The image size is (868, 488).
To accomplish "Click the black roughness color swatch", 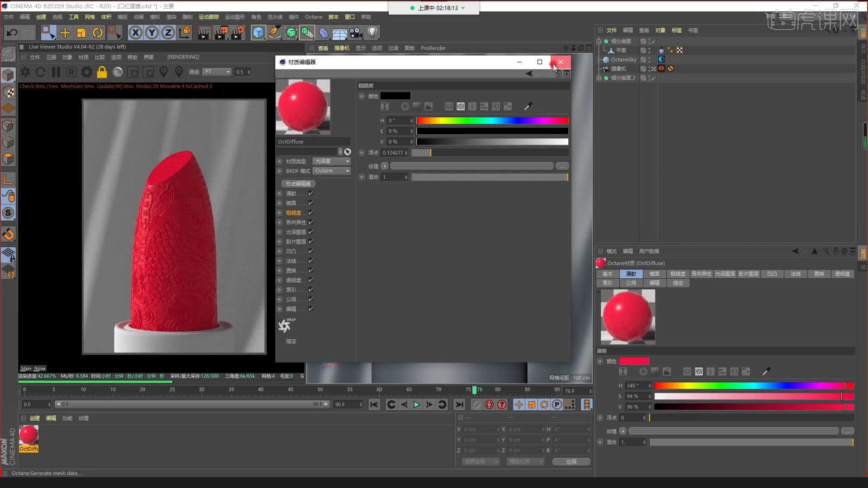I will (x=396, y=96).
